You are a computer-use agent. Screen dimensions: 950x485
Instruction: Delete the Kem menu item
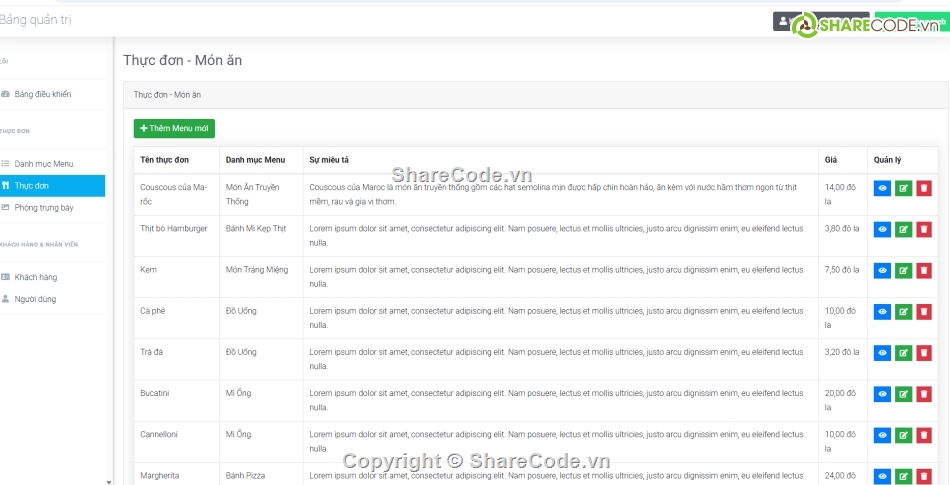[924, 270]
